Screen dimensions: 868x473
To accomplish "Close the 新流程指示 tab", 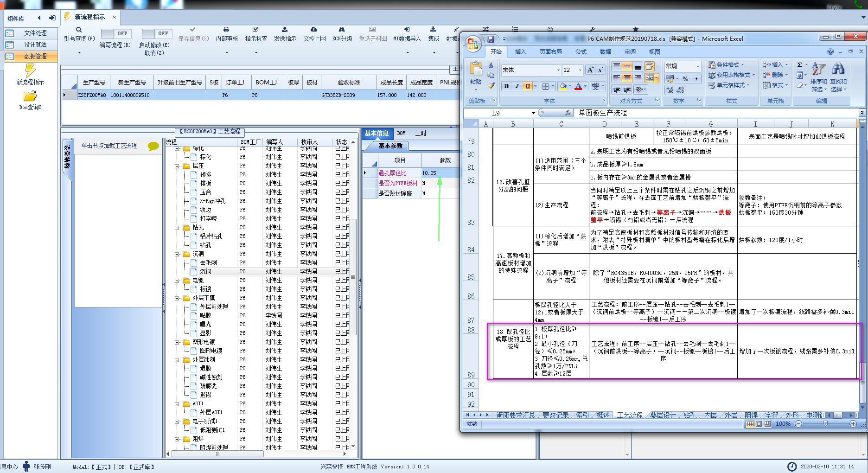I will click(114, 17).
